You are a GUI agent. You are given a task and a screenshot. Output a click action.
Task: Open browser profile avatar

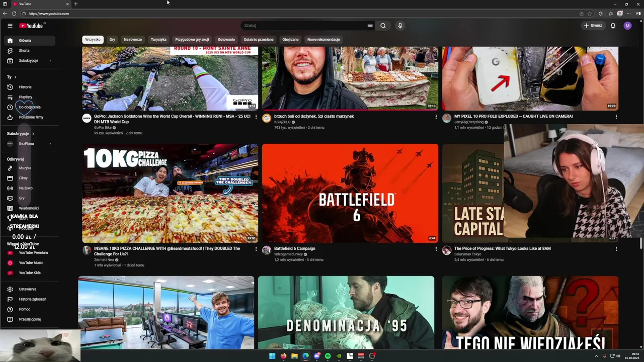click(620, 14)
